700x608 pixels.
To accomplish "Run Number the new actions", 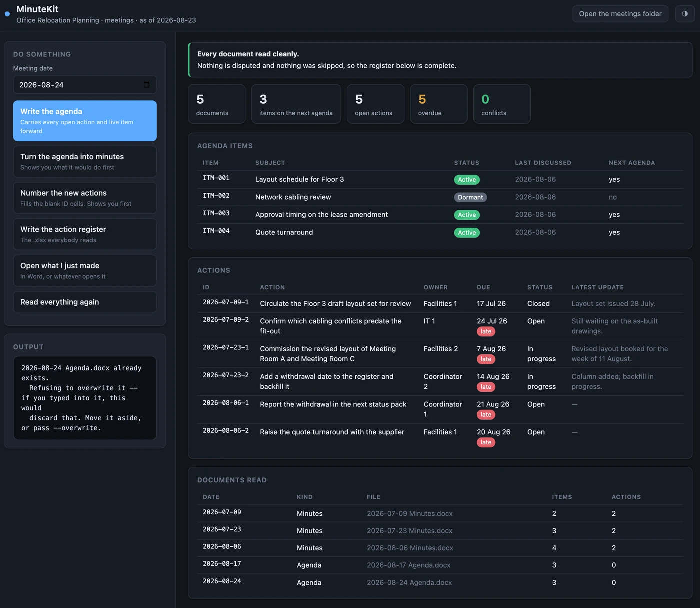I will coord(85,198).
